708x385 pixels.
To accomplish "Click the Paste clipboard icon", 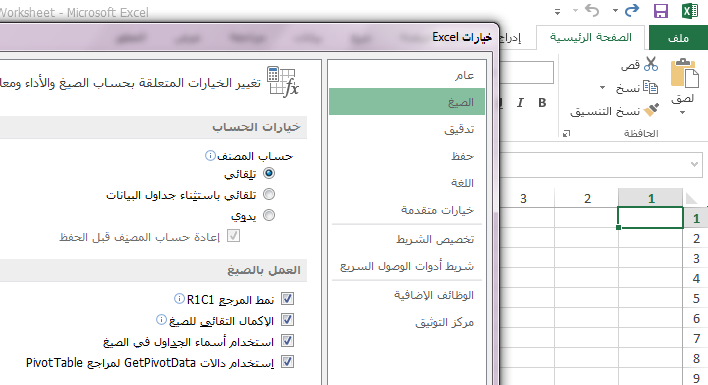I will [x=684, y=73].
